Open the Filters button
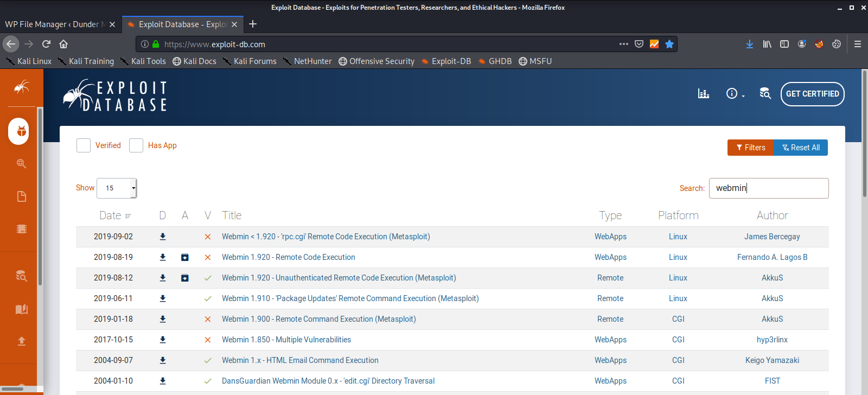The width and height of the screenshot is (868, 395). click(750, 148)
